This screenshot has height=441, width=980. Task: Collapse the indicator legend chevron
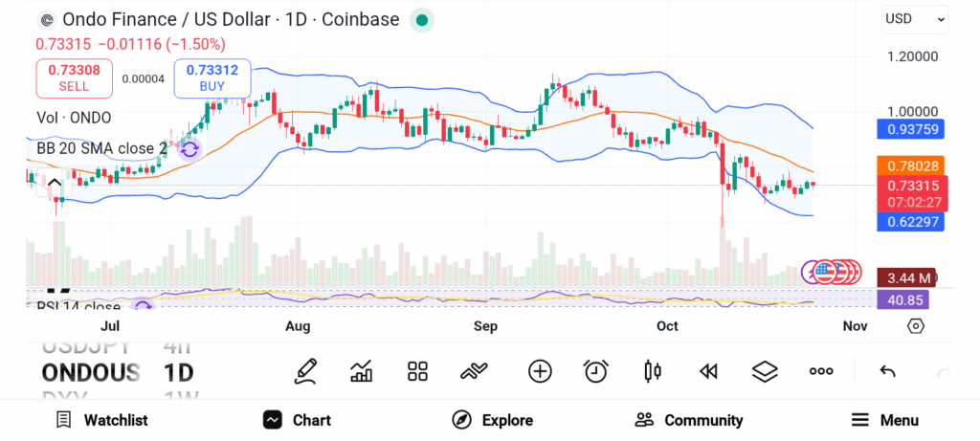[55, 183]
